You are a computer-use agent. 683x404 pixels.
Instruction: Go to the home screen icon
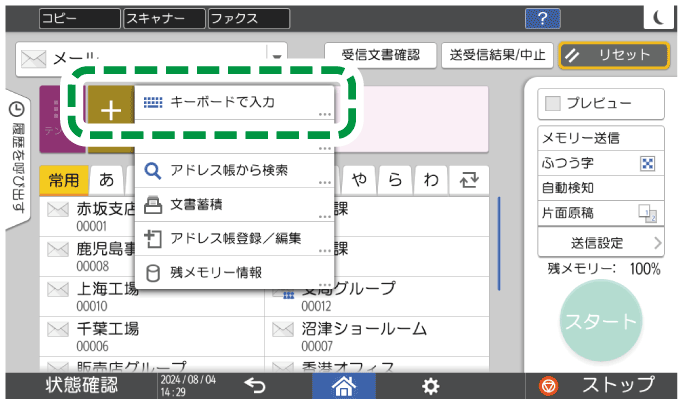click(344, 386)
